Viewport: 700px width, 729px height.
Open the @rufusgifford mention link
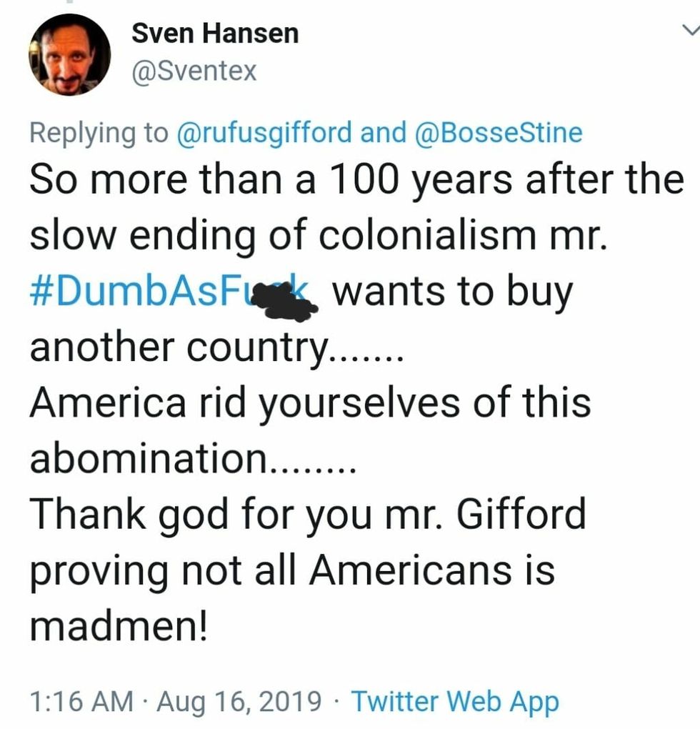(264, 132)
